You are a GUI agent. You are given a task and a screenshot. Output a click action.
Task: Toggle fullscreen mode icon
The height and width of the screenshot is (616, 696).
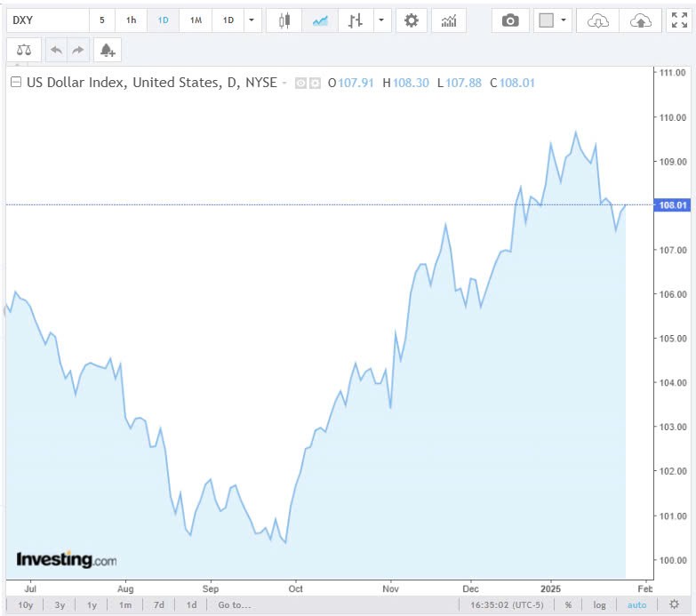tap(679, 20)
